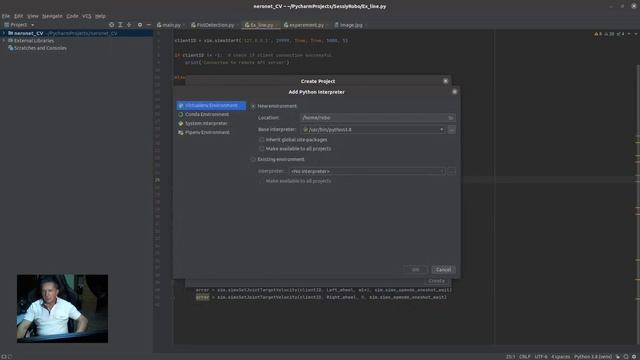This screenshot has width=640, height=360.
Task: Open the View menu
Action: coord(33,16)
